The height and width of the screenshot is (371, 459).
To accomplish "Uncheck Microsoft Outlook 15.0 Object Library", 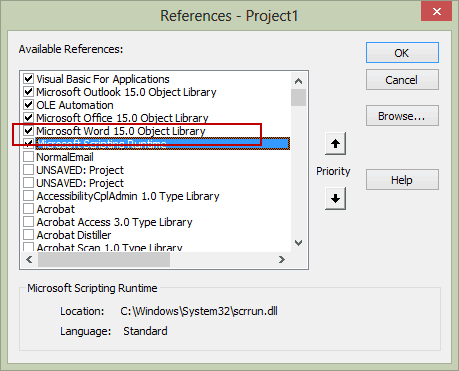I will pos(28,92).
